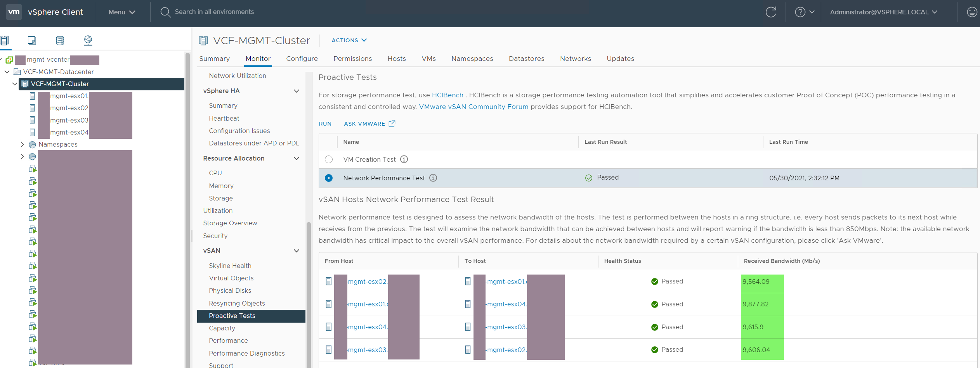Click the RUN button
The width and height of the screenshot is (980, 368).
[x=325, y=124]
